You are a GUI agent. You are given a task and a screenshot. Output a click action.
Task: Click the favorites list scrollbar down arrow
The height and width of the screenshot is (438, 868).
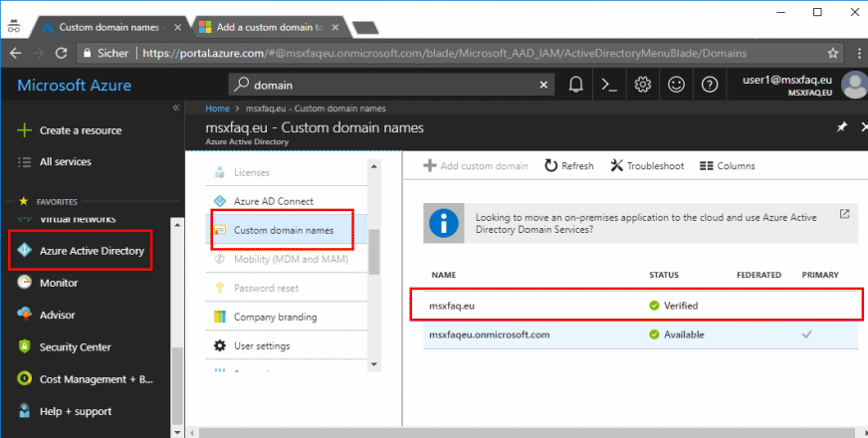(177, 432)
